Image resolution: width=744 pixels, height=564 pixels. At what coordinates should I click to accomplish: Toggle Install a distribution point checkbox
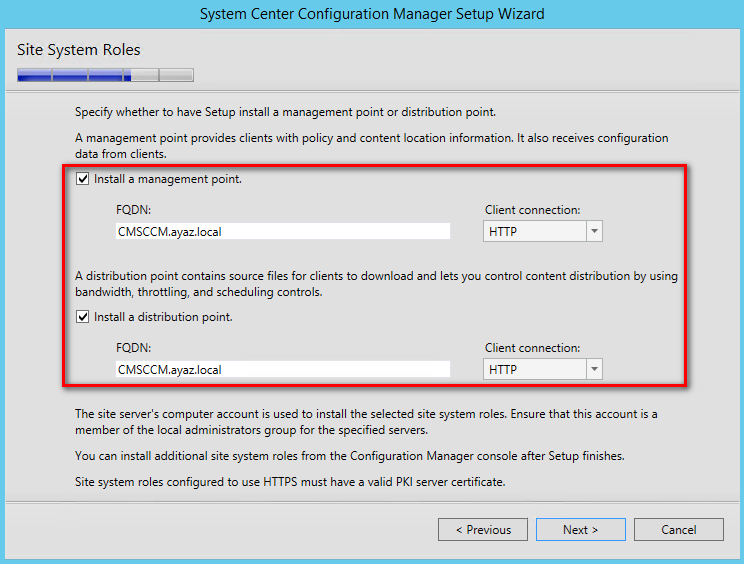click(x=83, y=317)
